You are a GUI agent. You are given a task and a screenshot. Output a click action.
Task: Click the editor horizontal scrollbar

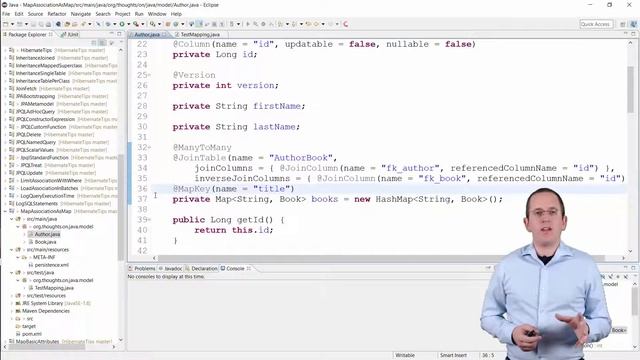[x=381, y=258]
